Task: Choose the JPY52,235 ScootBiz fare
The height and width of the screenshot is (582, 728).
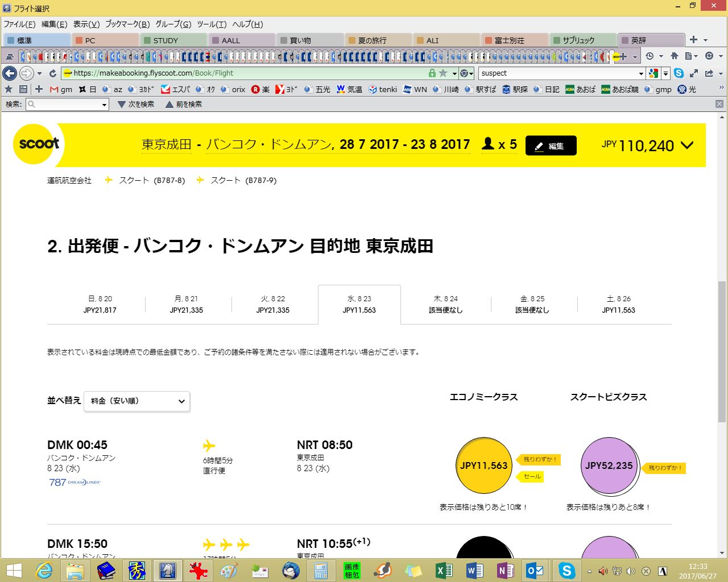Action: (609, 465)
